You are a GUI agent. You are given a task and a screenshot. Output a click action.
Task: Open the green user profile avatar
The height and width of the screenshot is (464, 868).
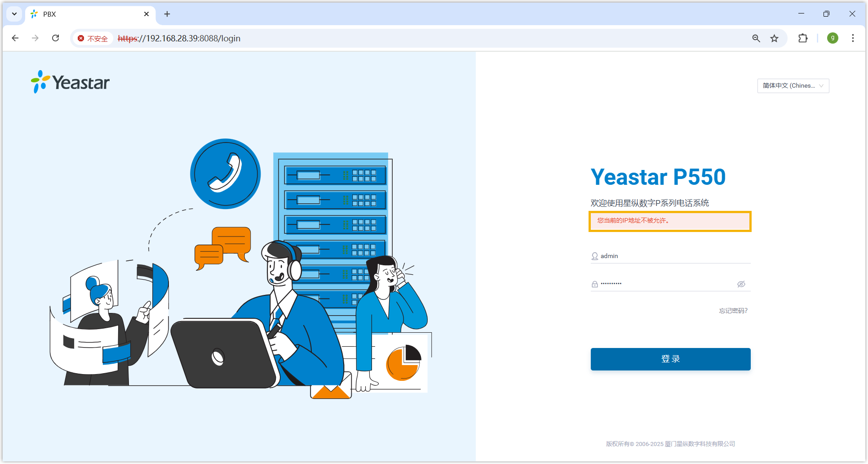pyautogui.click(x=833, y=38)
